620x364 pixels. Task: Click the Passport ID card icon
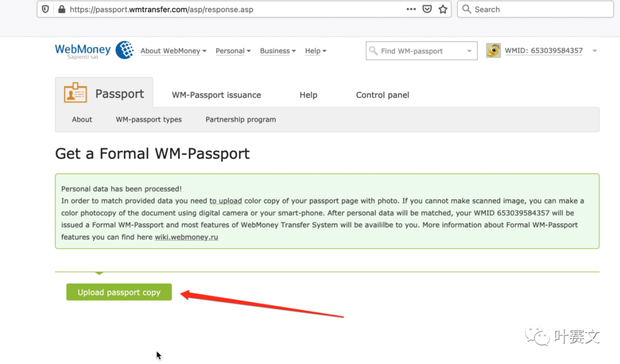pyautogui.click(x=75, y=94)
